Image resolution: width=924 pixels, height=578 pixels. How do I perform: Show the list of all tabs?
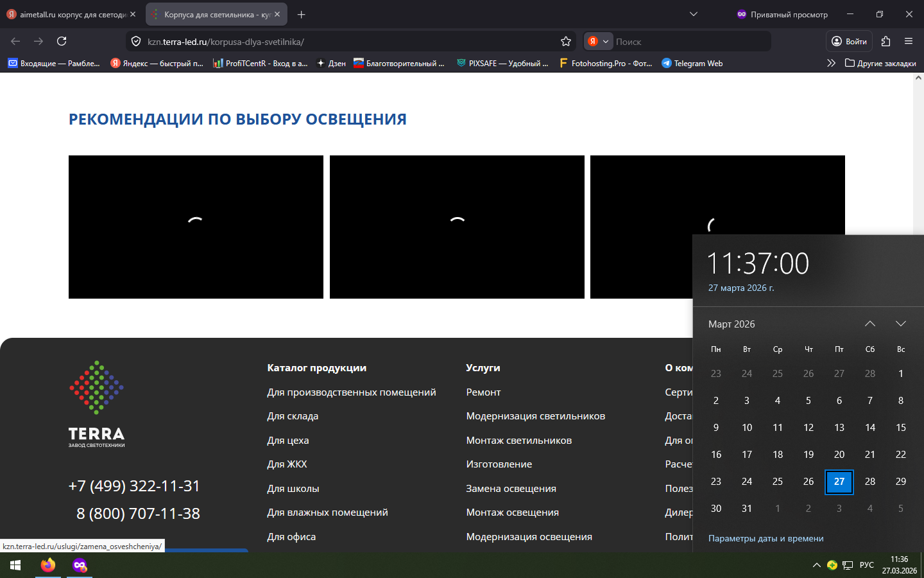[x=693, y=14]
